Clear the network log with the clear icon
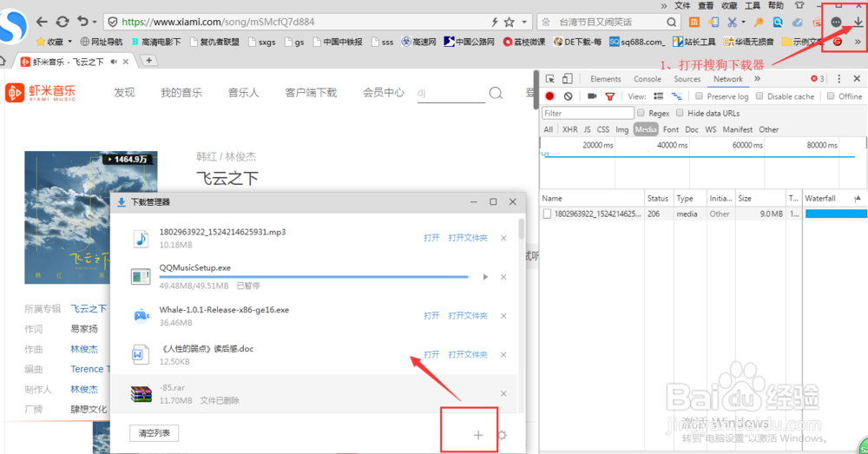868x454 pixels. 568,96
